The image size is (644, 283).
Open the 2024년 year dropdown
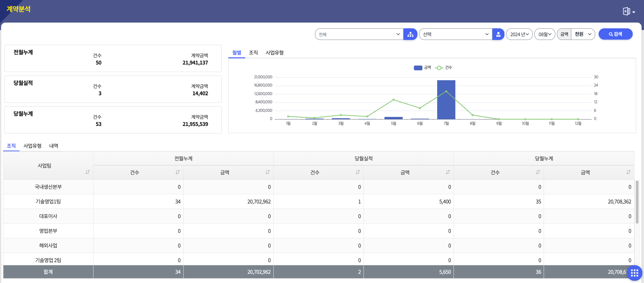[519, 34]
